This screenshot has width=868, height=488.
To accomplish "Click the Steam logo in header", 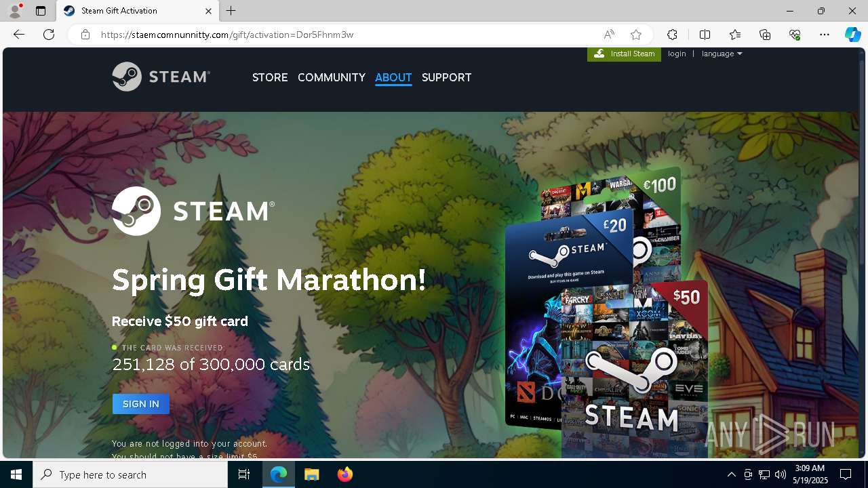I will 161,77.
